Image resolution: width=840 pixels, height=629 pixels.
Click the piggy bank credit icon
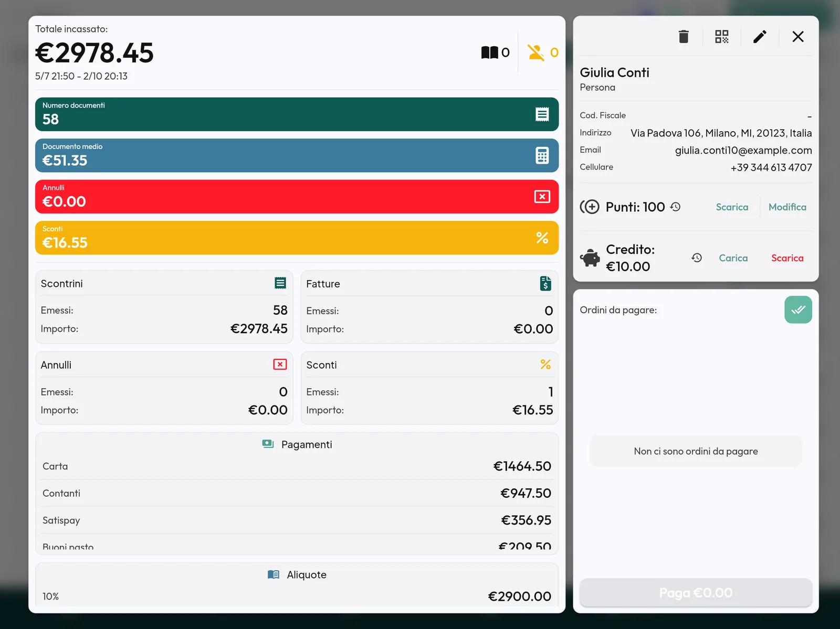tap(590, 258)
